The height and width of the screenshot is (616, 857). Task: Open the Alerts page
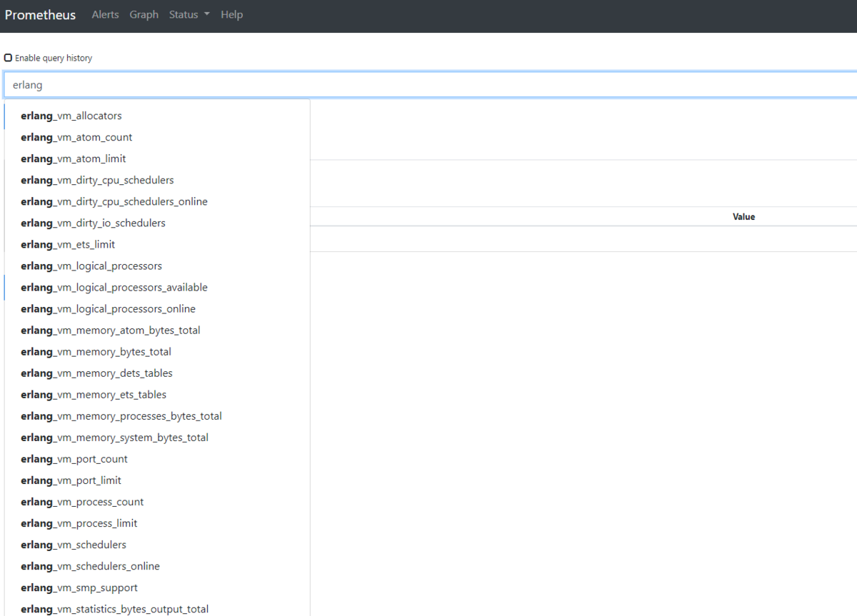coord(105,15)
